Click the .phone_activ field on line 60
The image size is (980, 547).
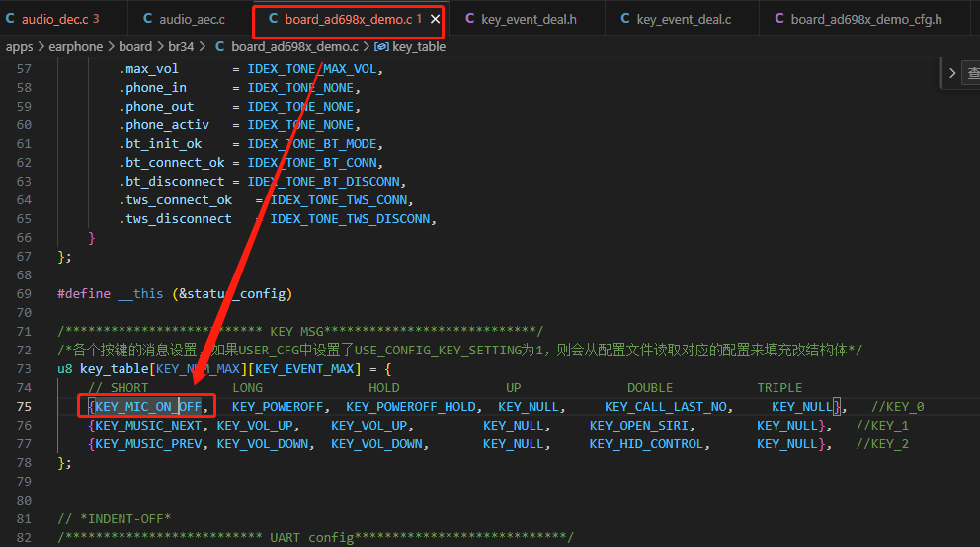[164, 124]
